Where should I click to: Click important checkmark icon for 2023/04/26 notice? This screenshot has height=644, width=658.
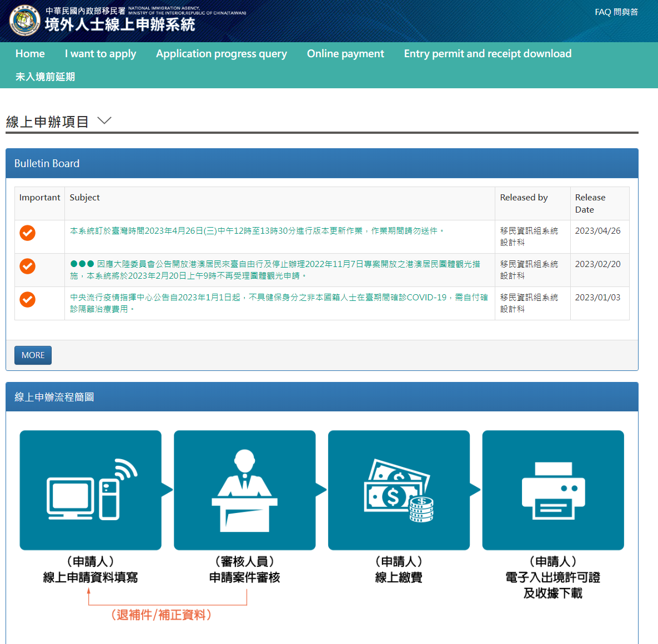pos(28,233)
